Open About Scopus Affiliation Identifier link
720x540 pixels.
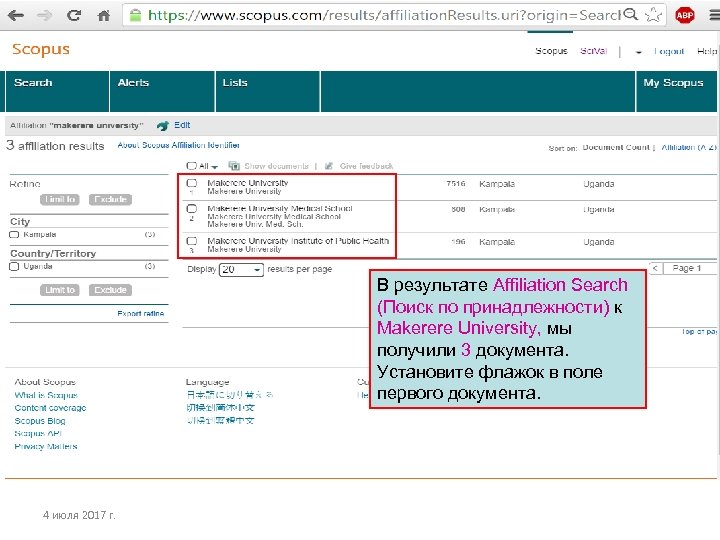[x=179, y=145]
